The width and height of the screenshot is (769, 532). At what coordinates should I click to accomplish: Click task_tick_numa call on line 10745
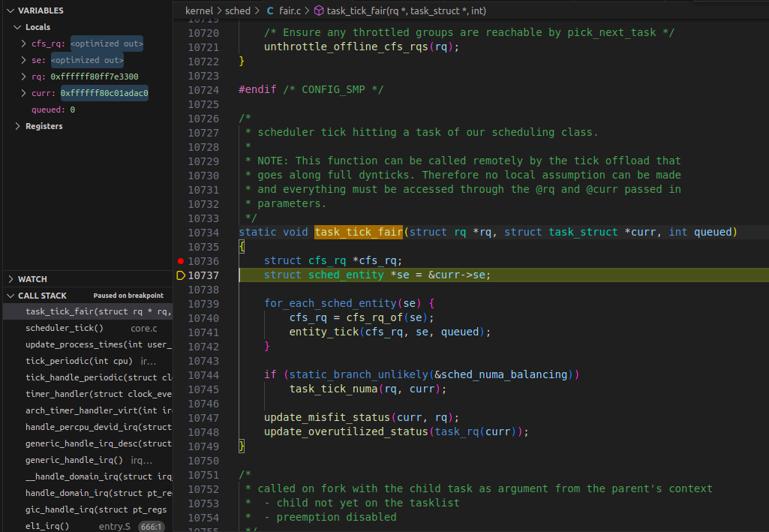pyautogui.click(x=333, y=389)
